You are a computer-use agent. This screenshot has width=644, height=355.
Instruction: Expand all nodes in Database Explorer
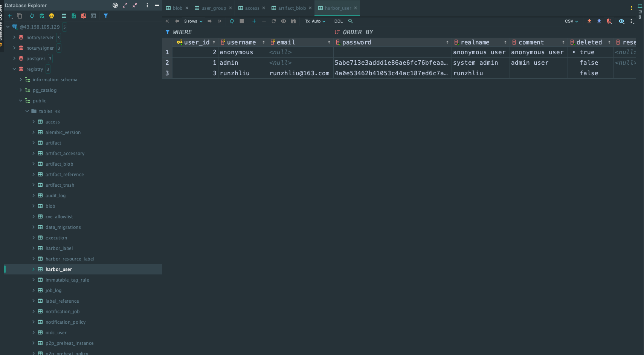(125, 5)
